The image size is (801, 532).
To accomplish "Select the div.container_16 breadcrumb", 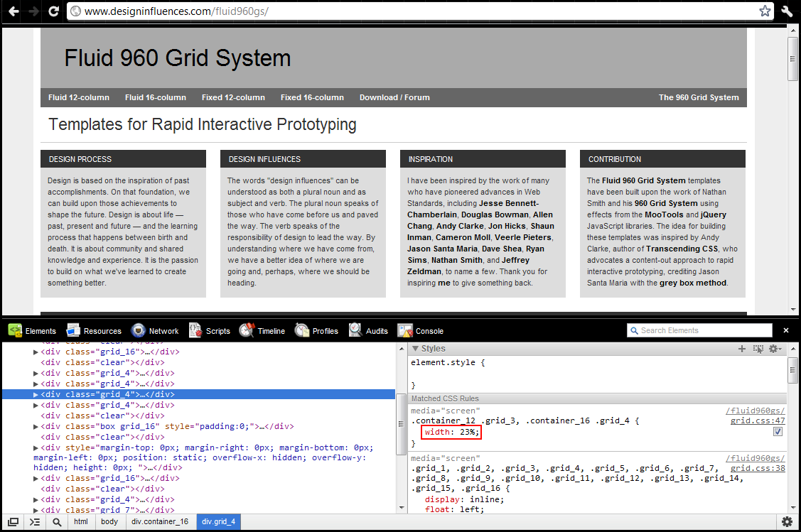I will [160, 522].
